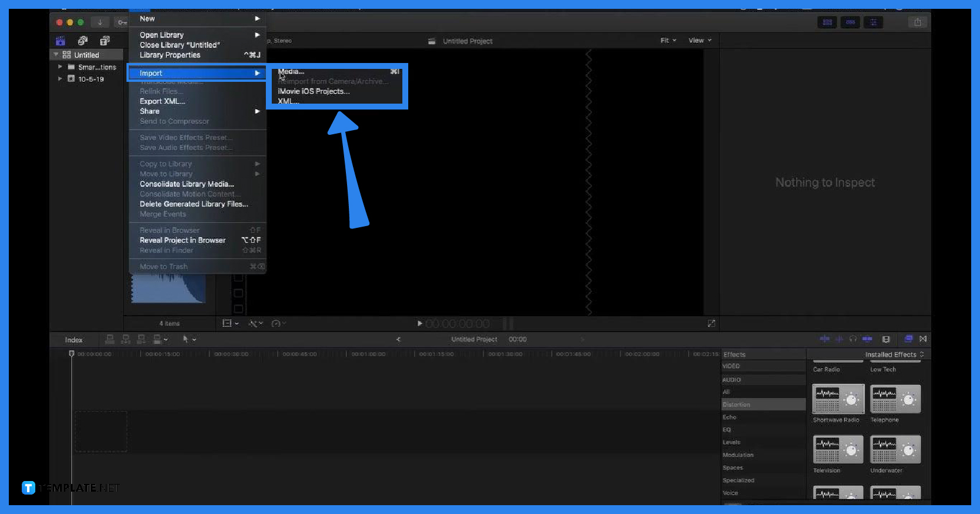
Task: Click the Keyword editor key icon
Action: pyautogui.click(x=121, y=22)
